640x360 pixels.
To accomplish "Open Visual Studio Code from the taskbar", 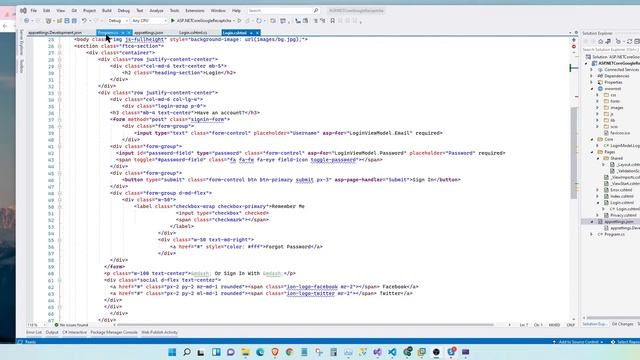I will point(392,352).
